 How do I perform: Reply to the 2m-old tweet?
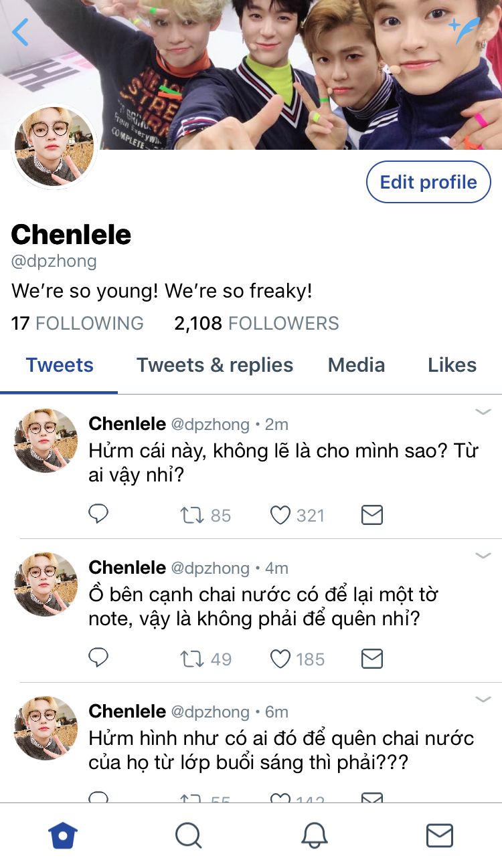[98, 514]
